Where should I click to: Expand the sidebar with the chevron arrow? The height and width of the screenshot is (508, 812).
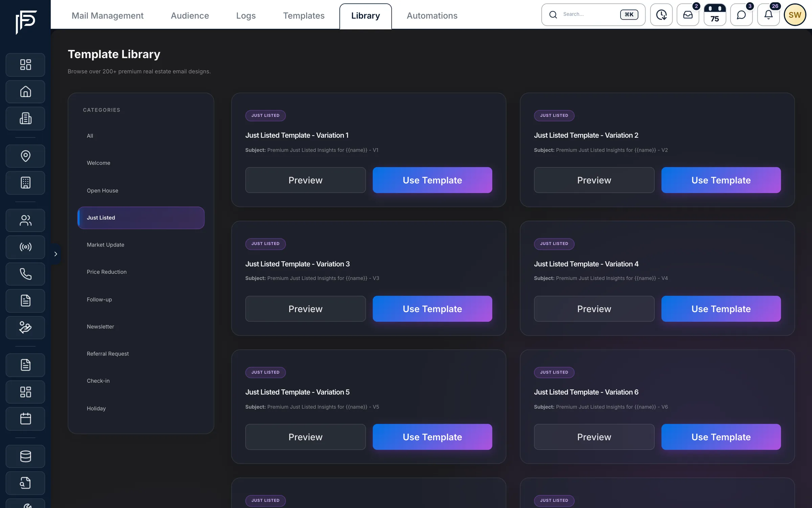(56, 254)
